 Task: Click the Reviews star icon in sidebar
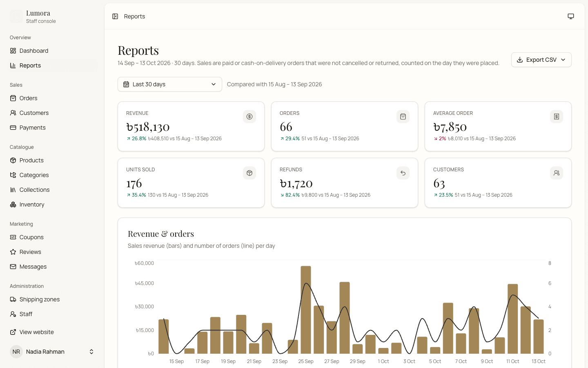[x=13, y=252]
